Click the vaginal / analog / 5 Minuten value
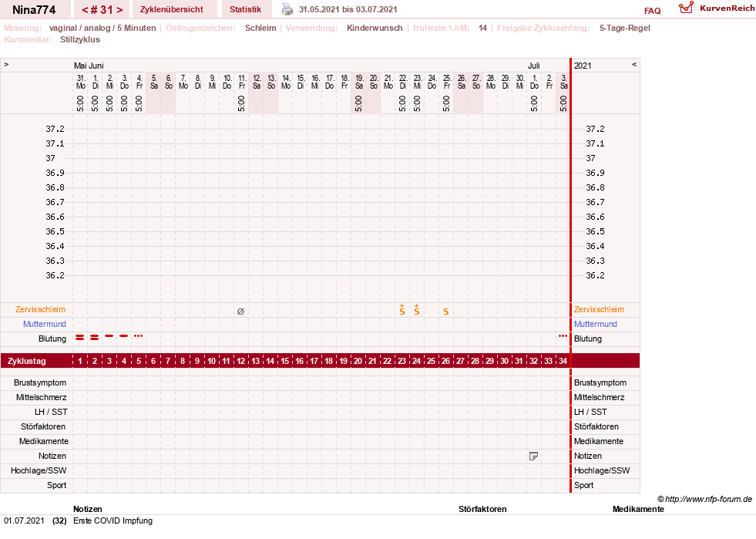 click(102, 28)
